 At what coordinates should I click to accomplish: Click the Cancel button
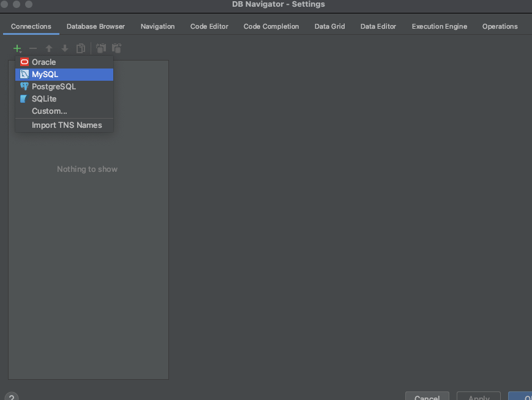point(427,396)
